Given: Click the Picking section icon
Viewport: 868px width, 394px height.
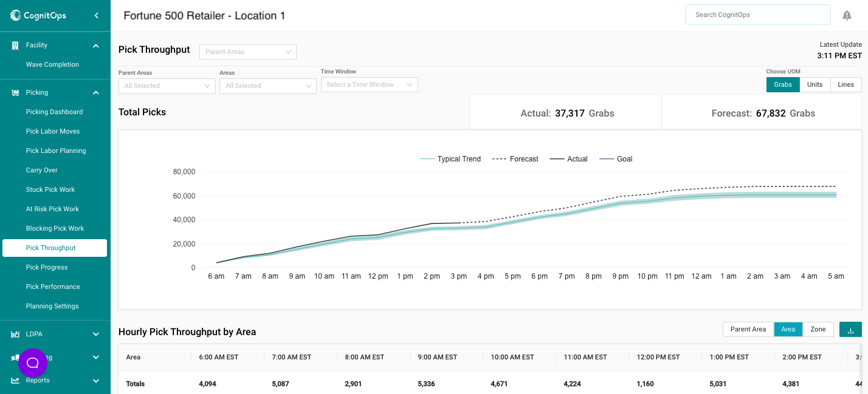Looking at the screenshot, I should click(x=15, y=93).
